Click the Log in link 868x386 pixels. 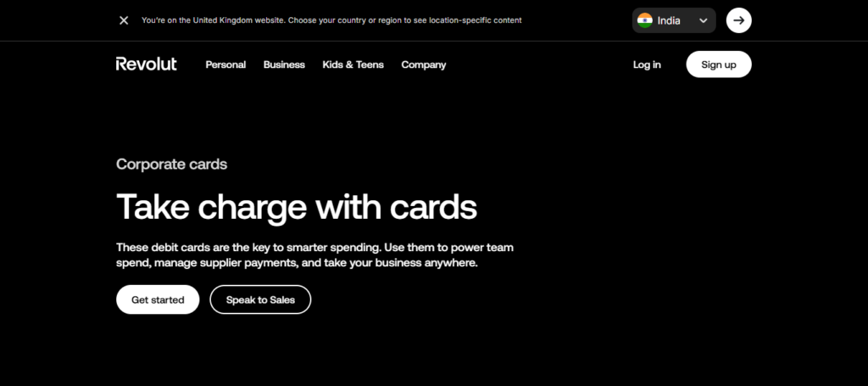click(647, 64)
